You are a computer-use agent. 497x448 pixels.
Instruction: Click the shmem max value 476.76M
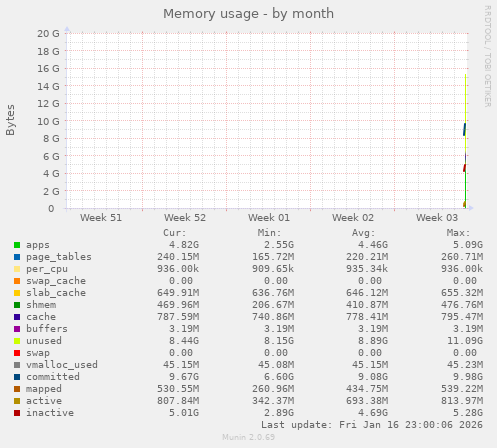pyautogui.click(x=462, y=305)
